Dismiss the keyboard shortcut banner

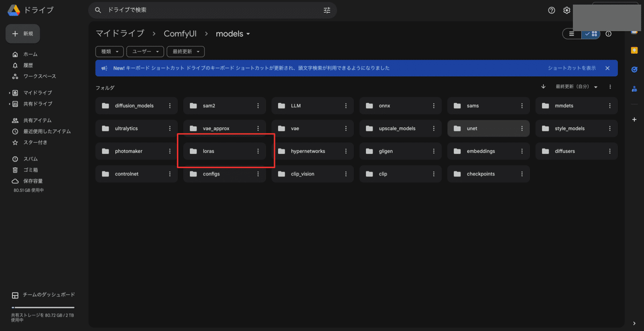pyautogui.click(x=608, y=68)
